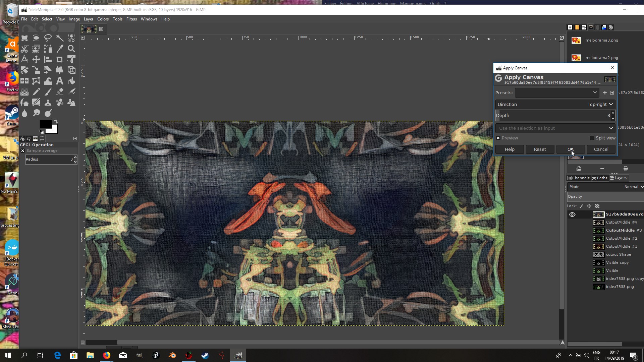This screenshot has height=362, width=644.
Task: Open the Filters menu
Action: pyautogui.click(x=131, y=19)
